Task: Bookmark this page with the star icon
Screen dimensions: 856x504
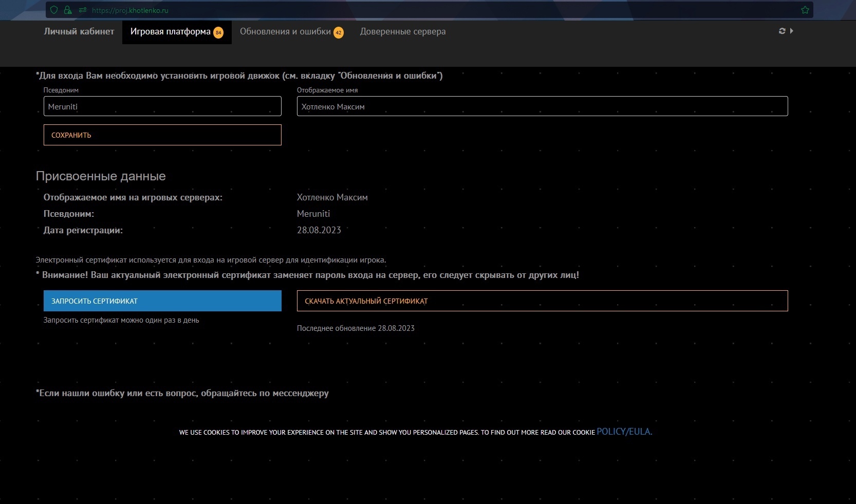Action: tap(805, 10)
